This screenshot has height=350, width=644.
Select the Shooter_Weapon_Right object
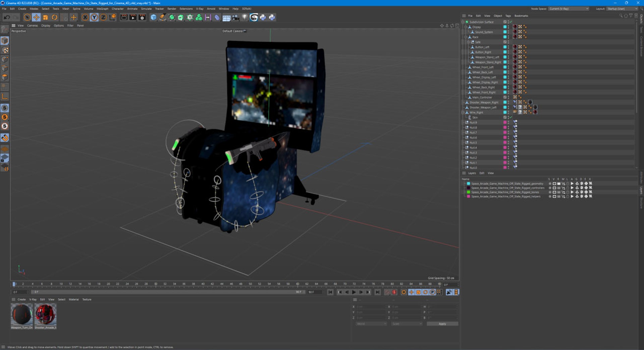coord(484,103)
